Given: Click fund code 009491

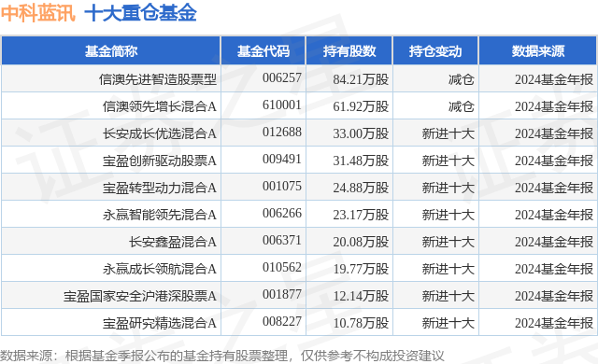Looking at the screenshot, I should (282, 159).
